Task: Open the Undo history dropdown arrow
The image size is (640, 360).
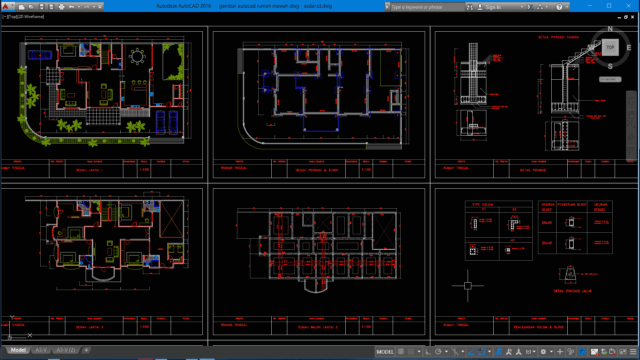Action: (79, 7)
